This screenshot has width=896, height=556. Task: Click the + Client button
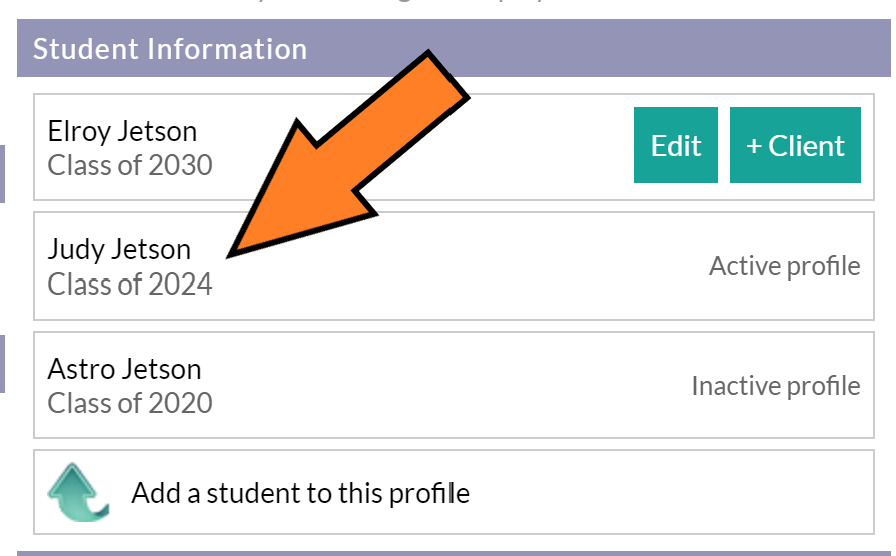[795, 145]
